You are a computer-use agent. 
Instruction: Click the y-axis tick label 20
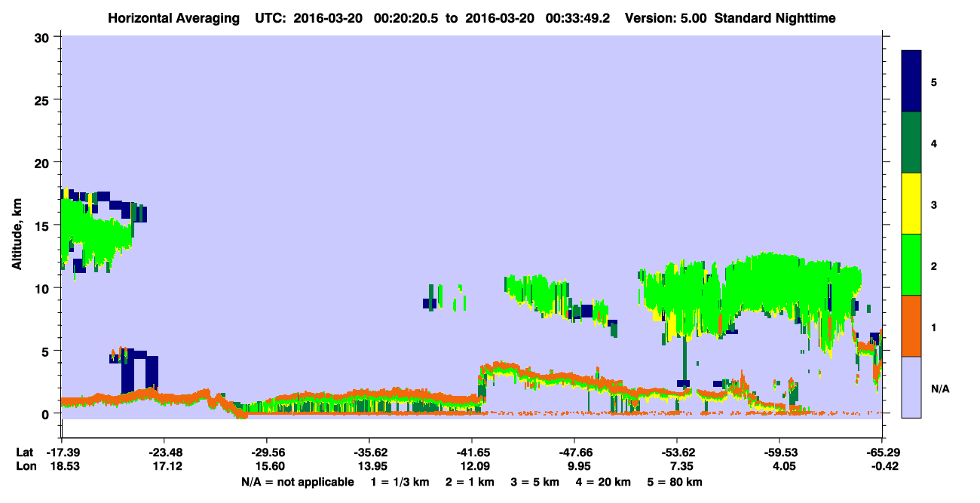coord(44,163)
